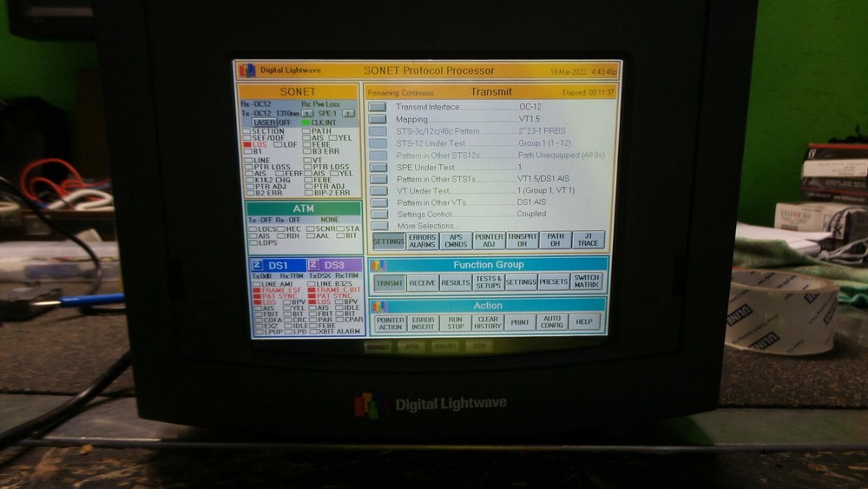Open HELP from the Action panel
The height and width of the screenshot is (489, 868).
[584, 321]
